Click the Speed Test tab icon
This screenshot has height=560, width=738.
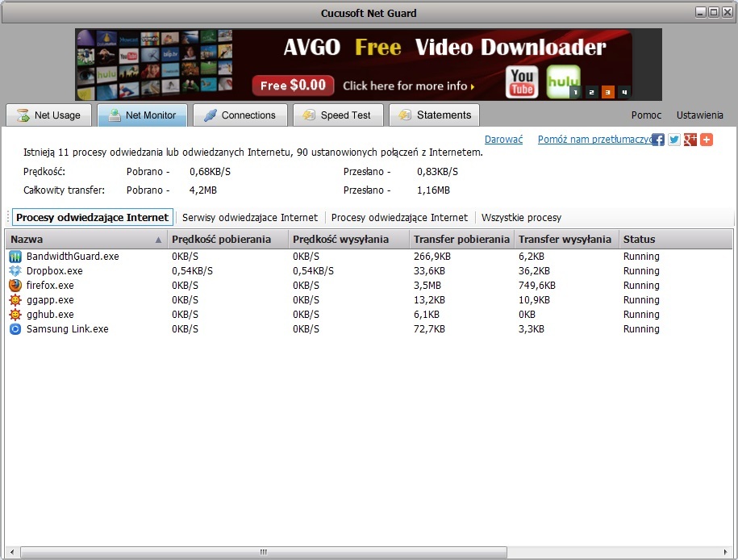coord(309,115)
